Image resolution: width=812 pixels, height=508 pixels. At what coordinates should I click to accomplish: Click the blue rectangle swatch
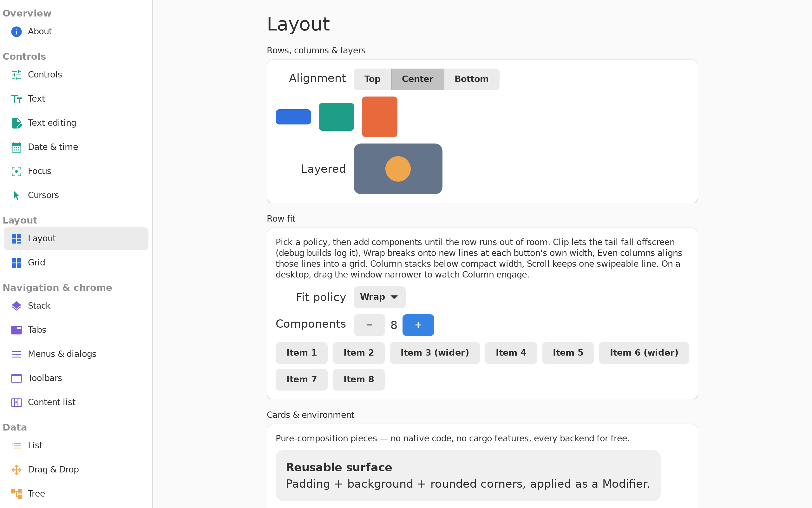tap(293, 117)
